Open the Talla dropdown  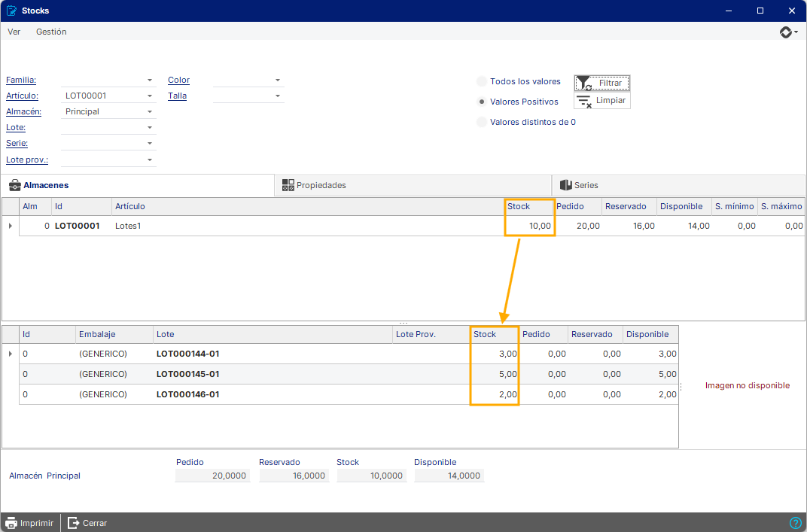point(277,96)
